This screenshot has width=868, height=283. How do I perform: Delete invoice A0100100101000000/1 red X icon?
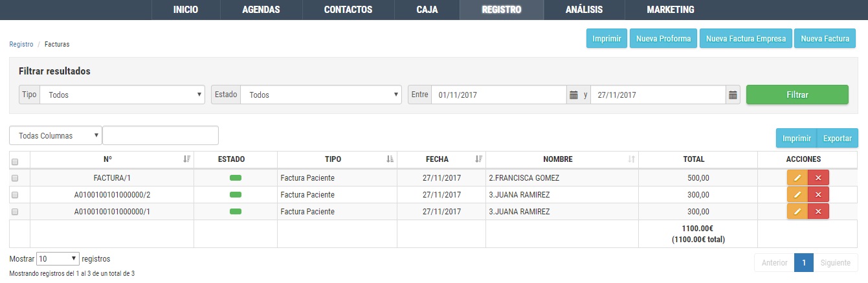(x=818, y=212)
